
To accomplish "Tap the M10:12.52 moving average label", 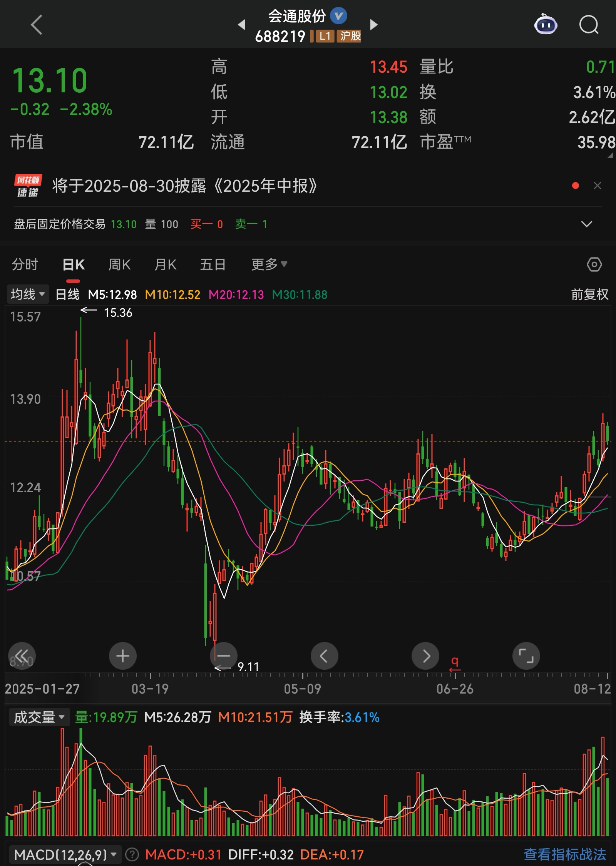I will point(172,295).
